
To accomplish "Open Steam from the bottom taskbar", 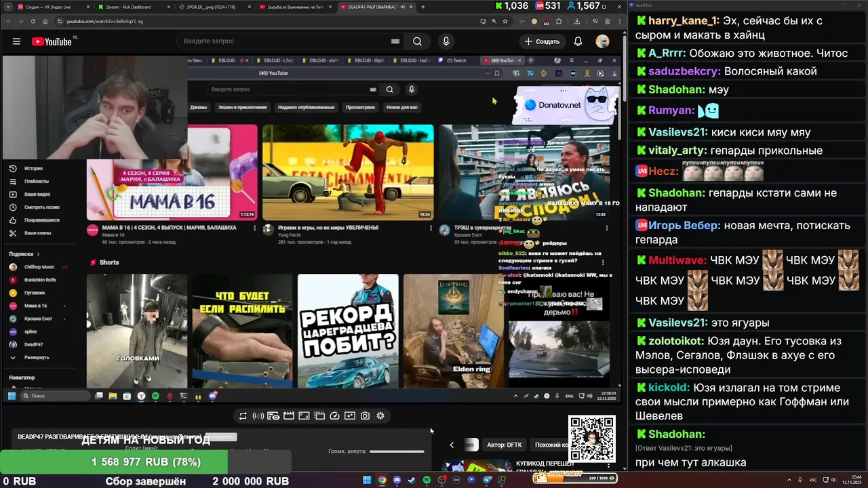I will pyautogui.click(x=412, y=480).
